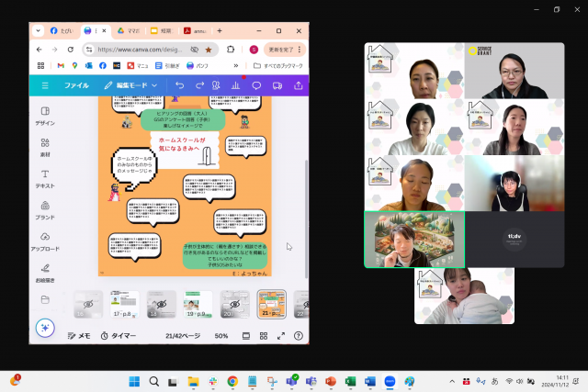588x392 pixels.
Task: Click the 21/42ページ page indicator
Action: tap(183, 336)
